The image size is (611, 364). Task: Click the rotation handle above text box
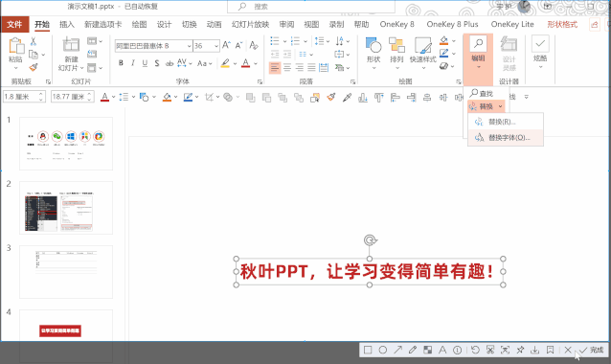click(370, 240)
